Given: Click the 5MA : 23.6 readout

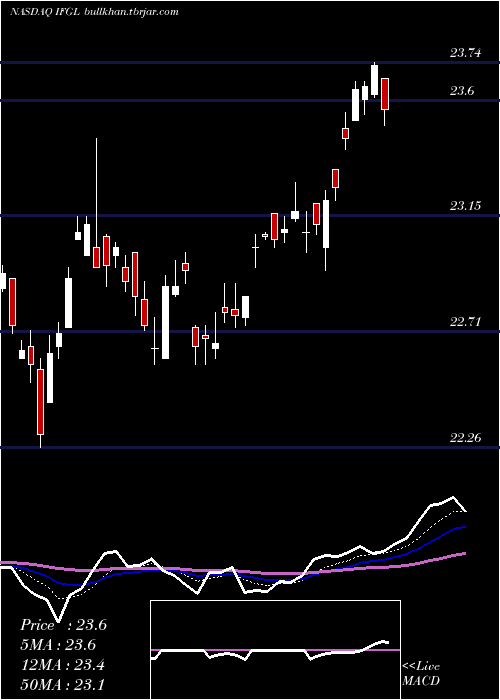Looking at the screenshot, I should [x=58, y=645].
